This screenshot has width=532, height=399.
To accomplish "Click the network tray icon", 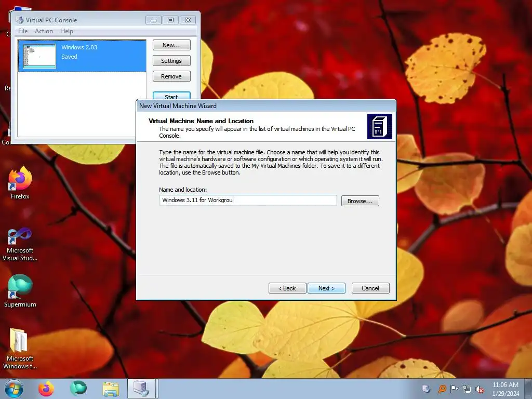I will point(467,389).
